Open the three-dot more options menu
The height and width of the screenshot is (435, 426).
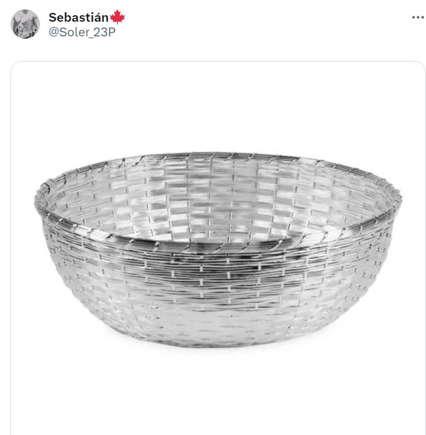coord(417,17)
